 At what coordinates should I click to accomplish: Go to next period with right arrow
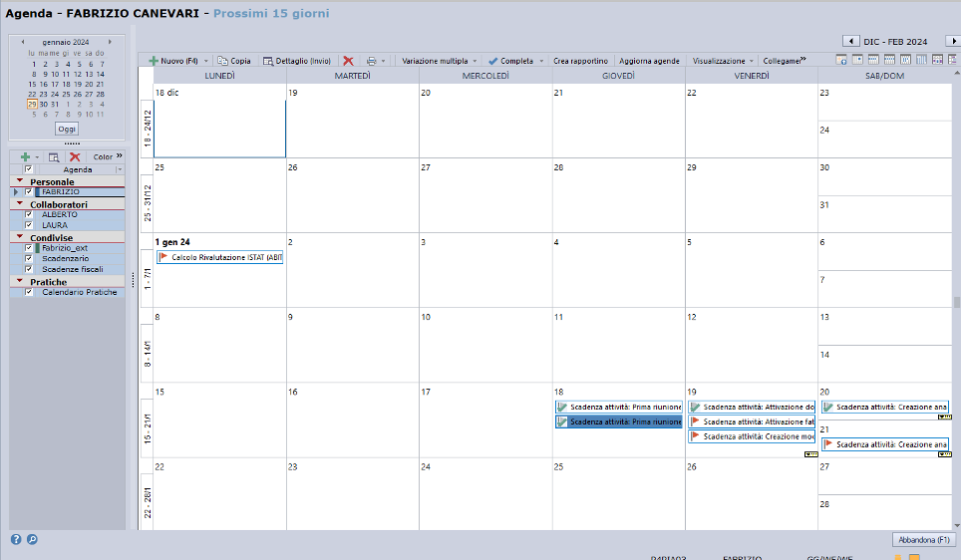click(x=952, y=41)
